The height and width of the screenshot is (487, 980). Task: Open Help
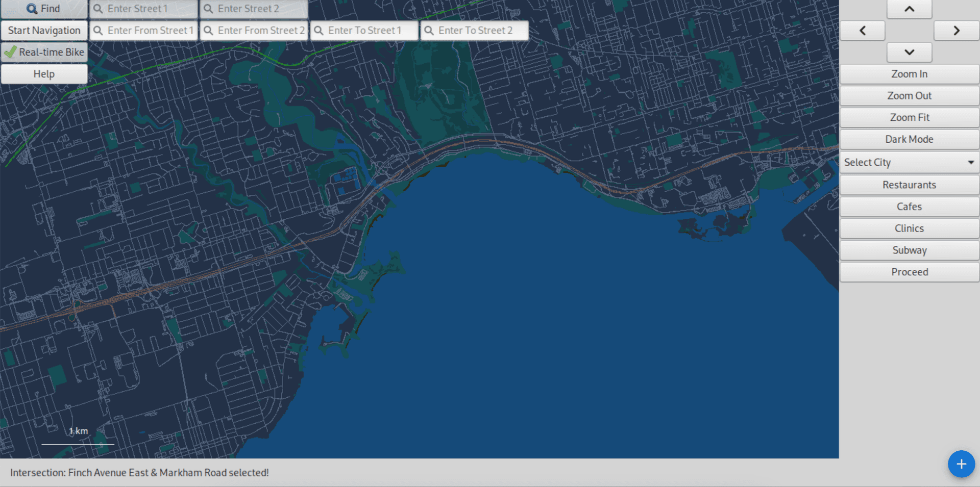(x=44, y=74)
